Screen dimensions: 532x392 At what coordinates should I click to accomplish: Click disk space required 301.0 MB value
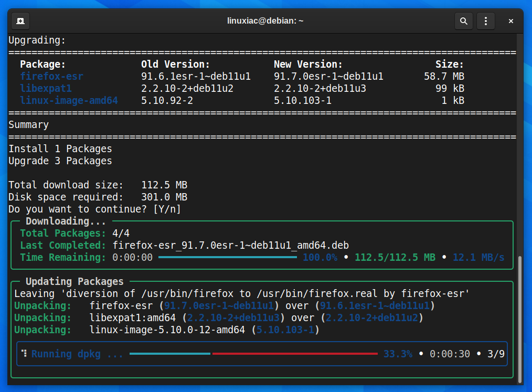click(164, 197)
